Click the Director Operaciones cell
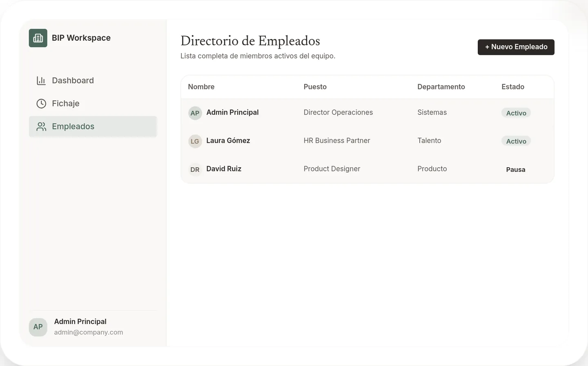 pos(338,112)
